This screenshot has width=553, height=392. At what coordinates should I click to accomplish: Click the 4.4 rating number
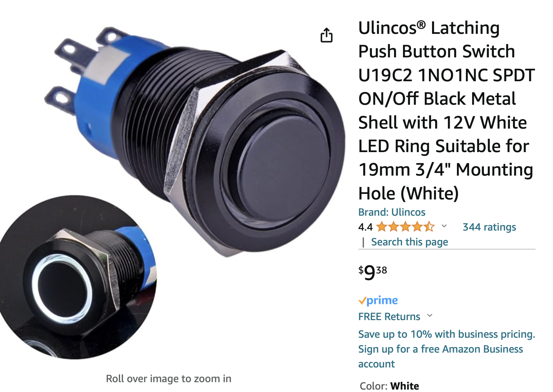365,227
